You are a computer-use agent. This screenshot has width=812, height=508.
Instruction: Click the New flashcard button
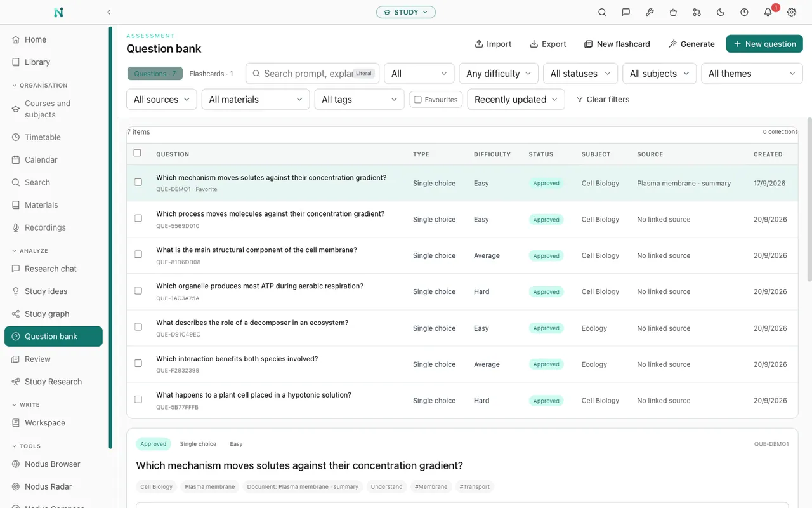coord(617,44)
